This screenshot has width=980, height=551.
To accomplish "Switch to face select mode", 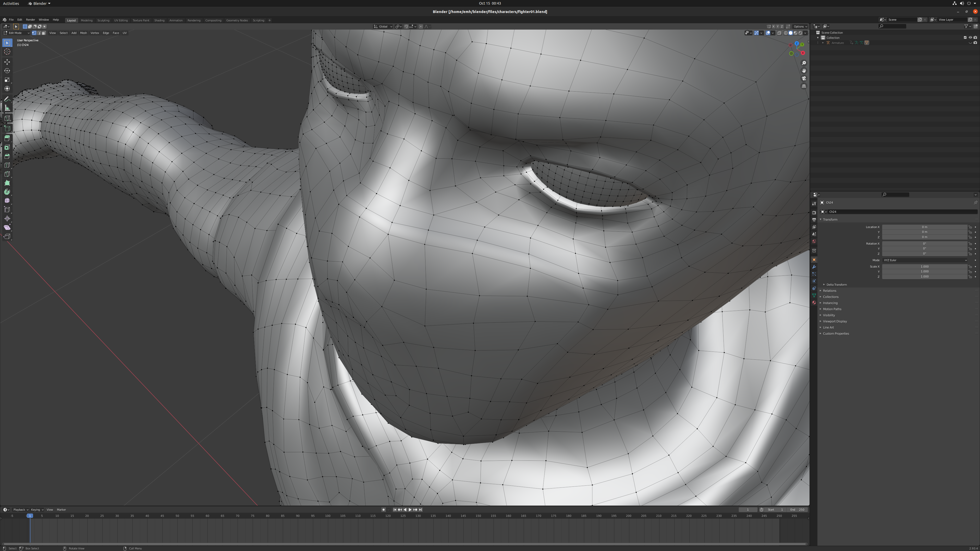I will [x=44, y=33].
